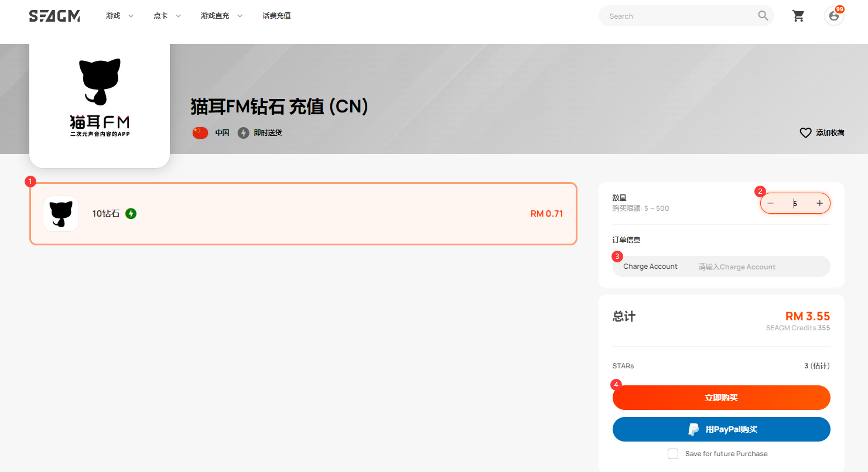
Task: Click the 猫耳FM钻石 充值 (CN) title
Action: coord(279,107)
